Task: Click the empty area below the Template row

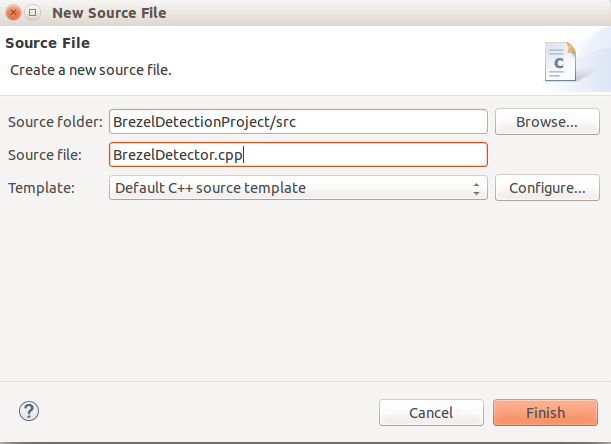Action: pos(306,290)
